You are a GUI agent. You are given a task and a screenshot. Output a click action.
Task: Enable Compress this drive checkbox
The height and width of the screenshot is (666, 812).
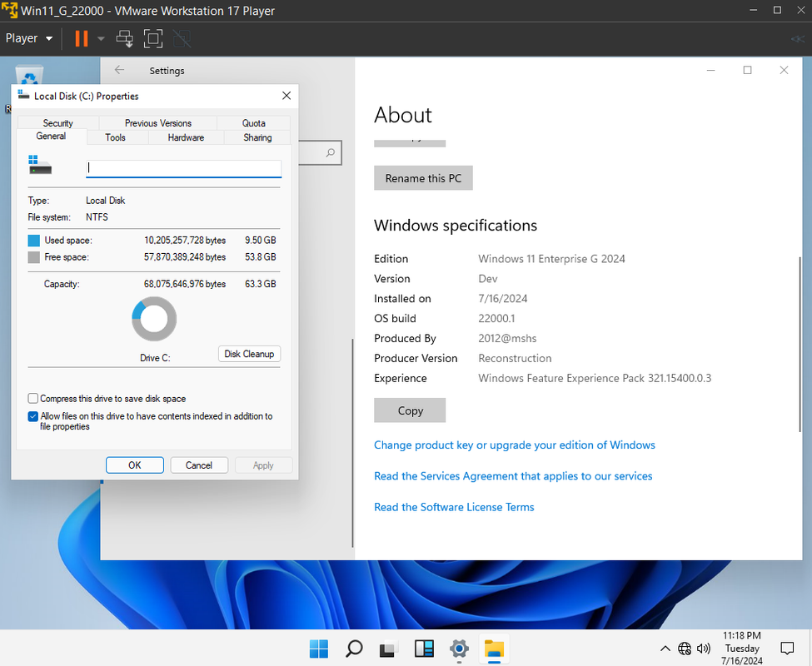[33, 399]
